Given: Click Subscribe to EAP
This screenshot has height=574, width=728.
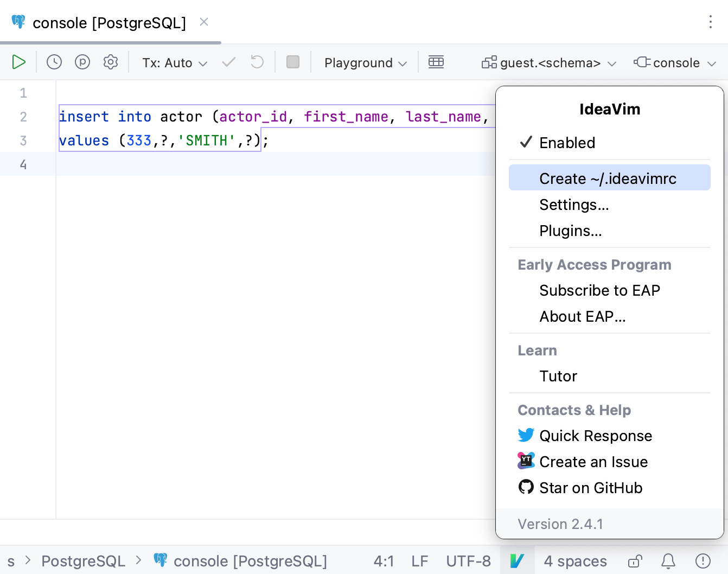Looking at the screenshot, I should tap(599, 290).
